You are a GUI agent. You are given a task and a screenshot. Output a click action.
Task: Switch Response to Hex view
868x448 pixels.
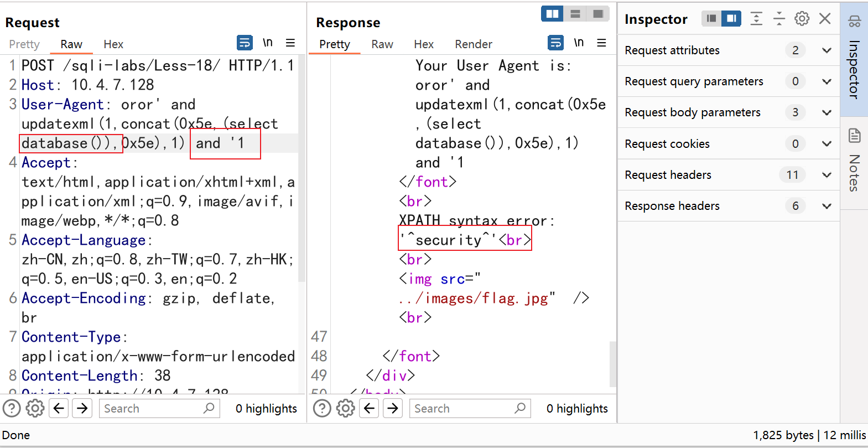click(424, 44)
